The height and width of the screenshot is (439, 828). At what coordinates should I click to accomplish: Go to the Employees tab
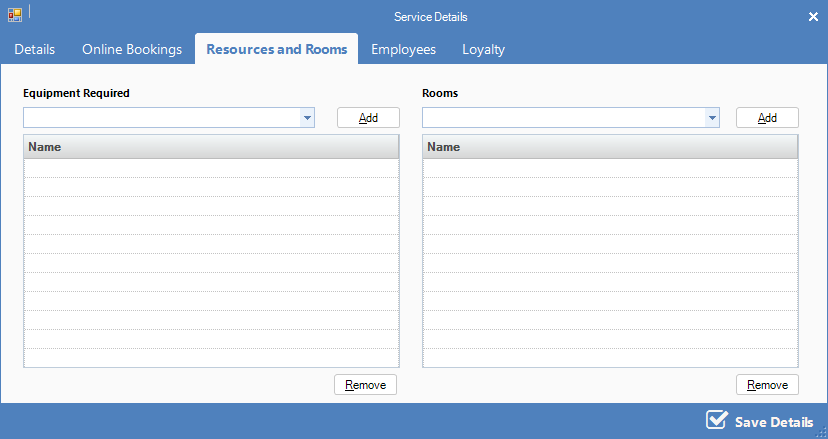(x=403, y=49)
